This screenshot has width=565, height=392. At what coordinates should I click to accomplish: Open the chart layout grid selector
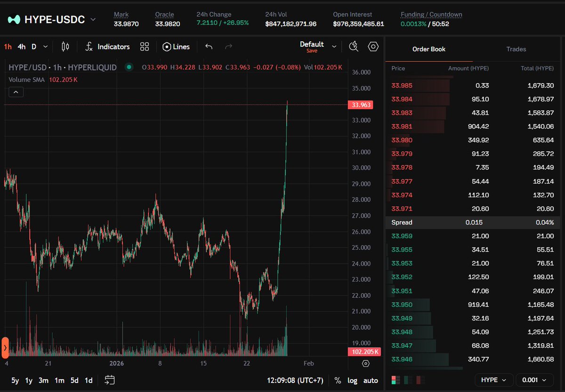(x=144, y=47)
